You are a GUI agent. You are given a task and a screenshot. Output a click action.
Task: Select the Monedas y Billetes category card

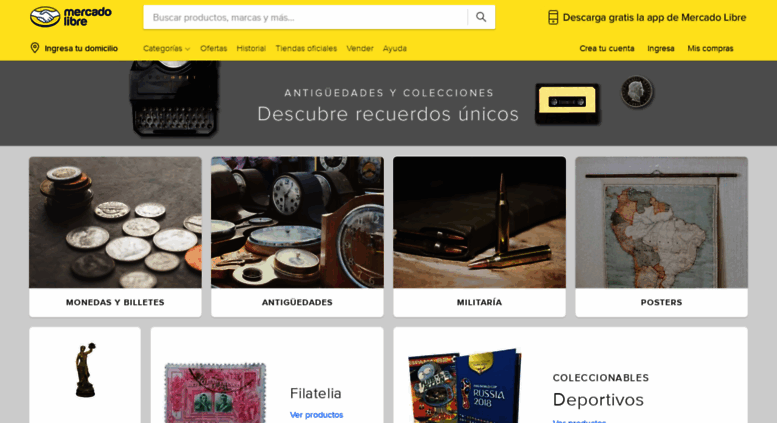(115, 237)
